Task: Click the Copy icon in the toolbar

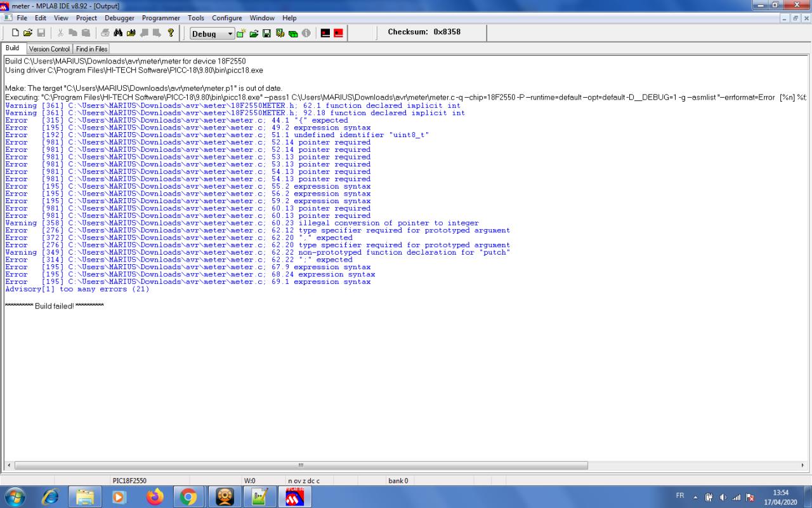Action: tap(73, 33)
